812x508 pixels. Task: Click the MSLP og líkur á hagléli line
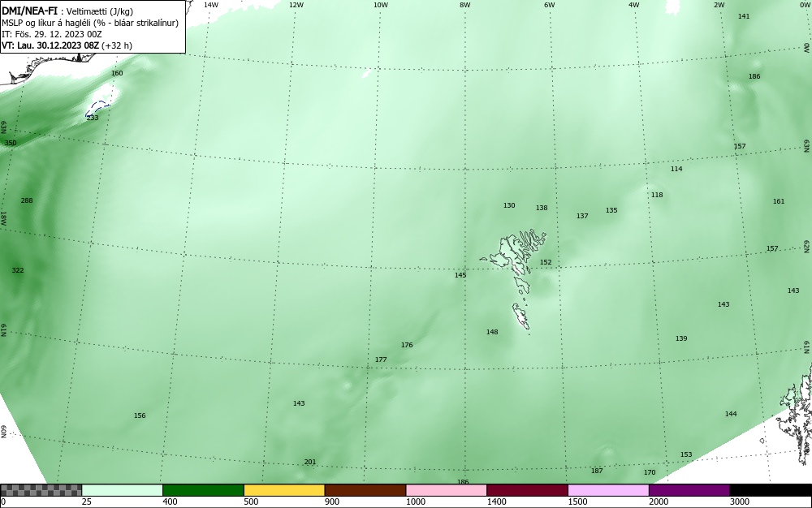click(89, 23)
